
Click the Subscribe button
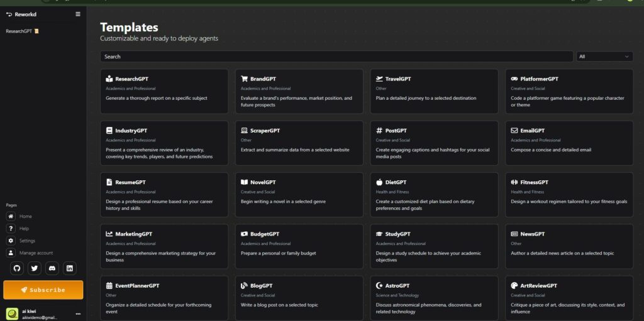pos(43,290)
